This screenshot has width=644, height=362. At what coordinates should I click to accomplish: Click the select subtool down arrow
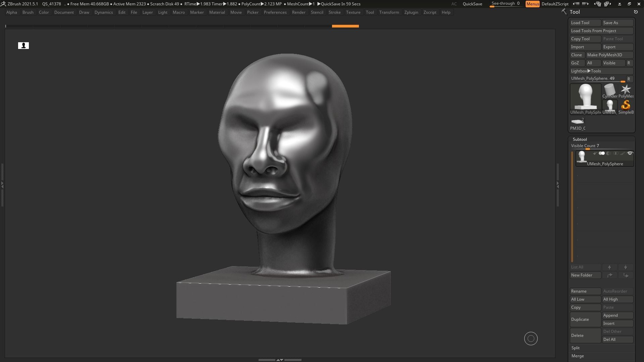click(626, 267)
